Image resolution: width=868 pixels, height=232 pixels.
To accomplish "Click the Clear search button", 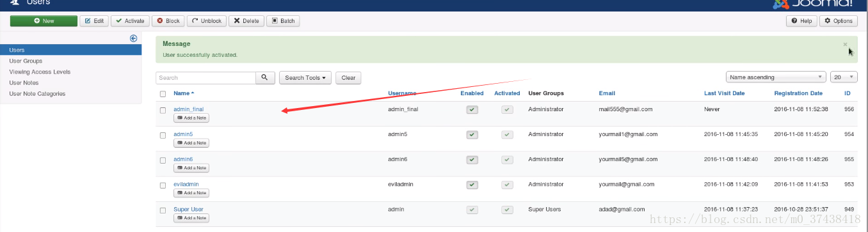I will 348,78.
